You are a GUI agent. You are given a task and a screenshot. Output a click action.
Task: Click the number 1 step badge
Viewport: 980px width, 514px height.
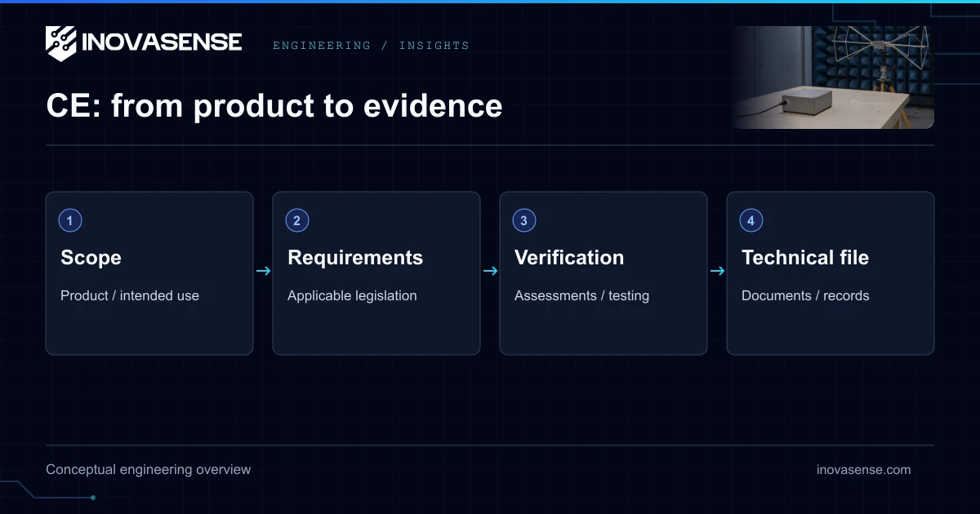tap(70, 220)
